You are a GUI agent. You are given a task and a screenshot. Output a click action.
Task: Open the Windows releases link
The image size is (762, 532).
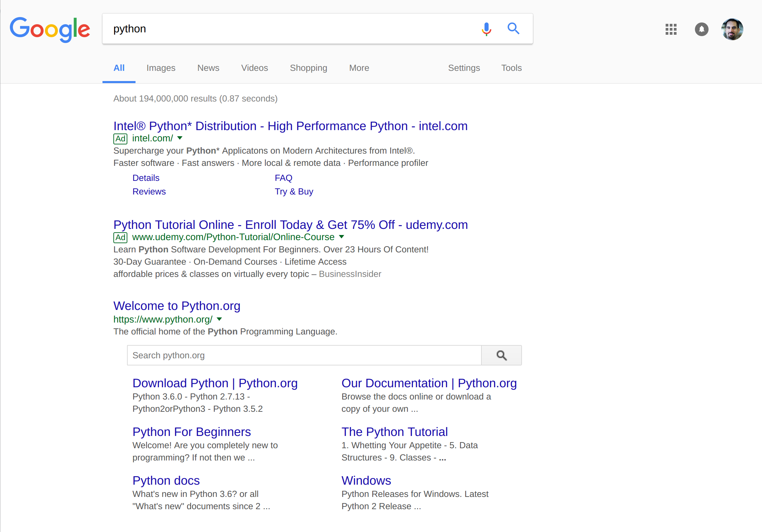pos(366,481)
